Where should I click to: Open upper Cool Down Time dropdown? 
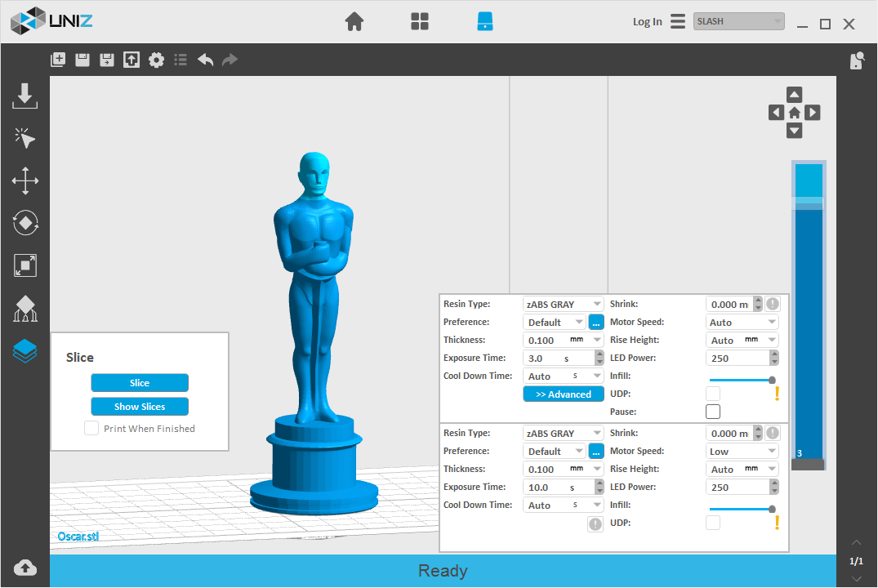(x=563, y=376)
